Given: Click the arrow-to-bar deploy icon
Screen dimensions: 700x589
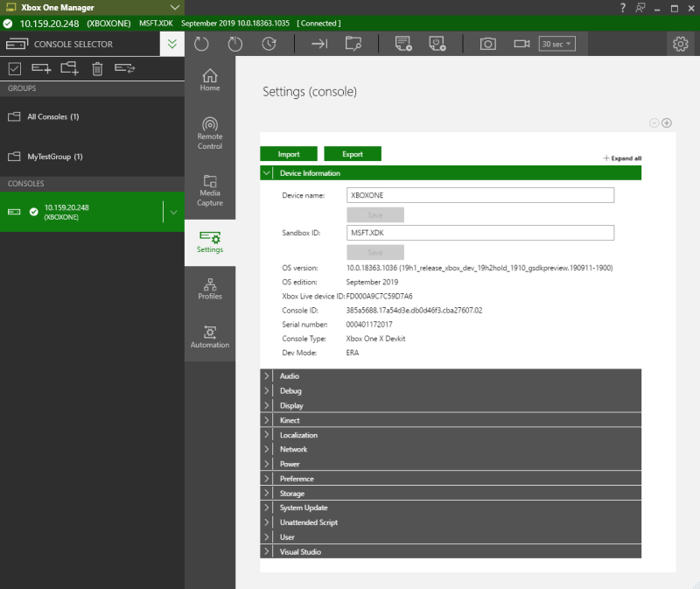Looking at the screenshot, I should tap(319, 44).
